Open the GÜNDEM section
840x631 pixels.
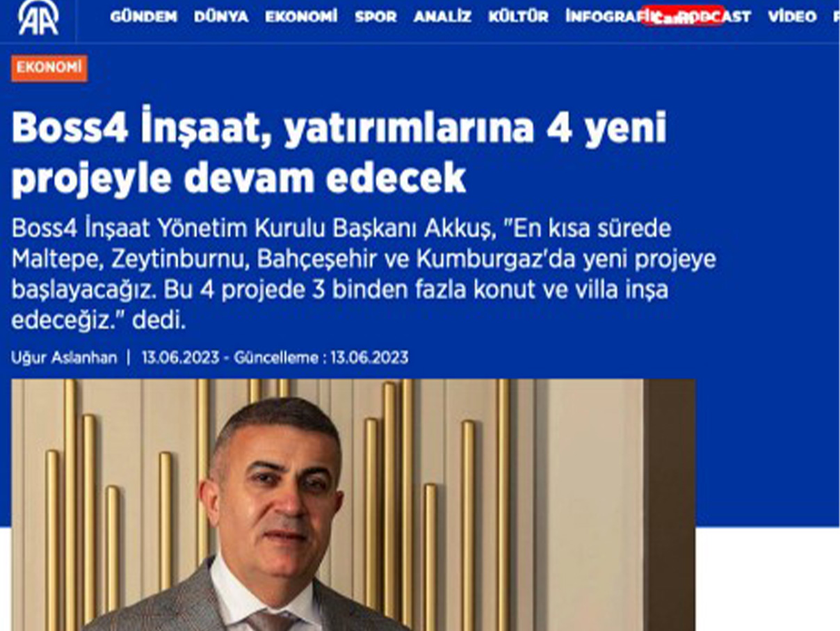pos(143,17)
